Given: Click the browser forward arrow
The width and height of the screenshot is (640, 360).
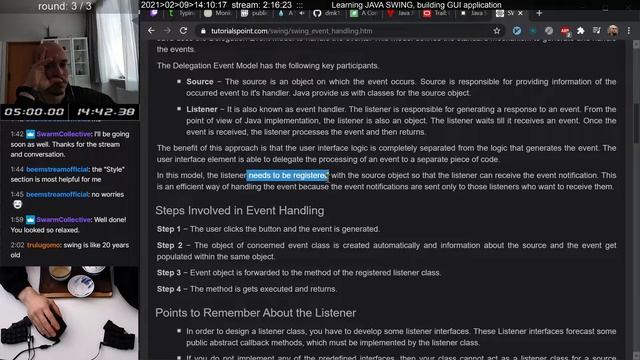Looking at the screenshot, I should coord(167,31).
